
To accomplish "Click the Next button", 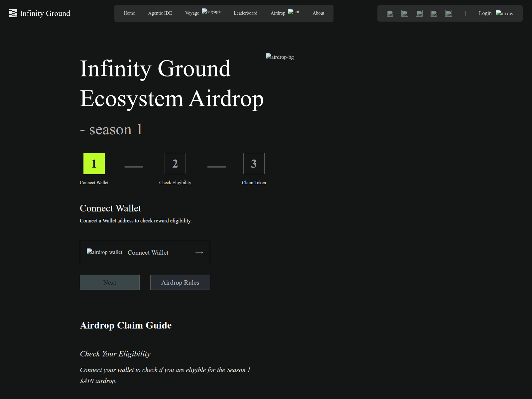I will click(x=109, y=282).
